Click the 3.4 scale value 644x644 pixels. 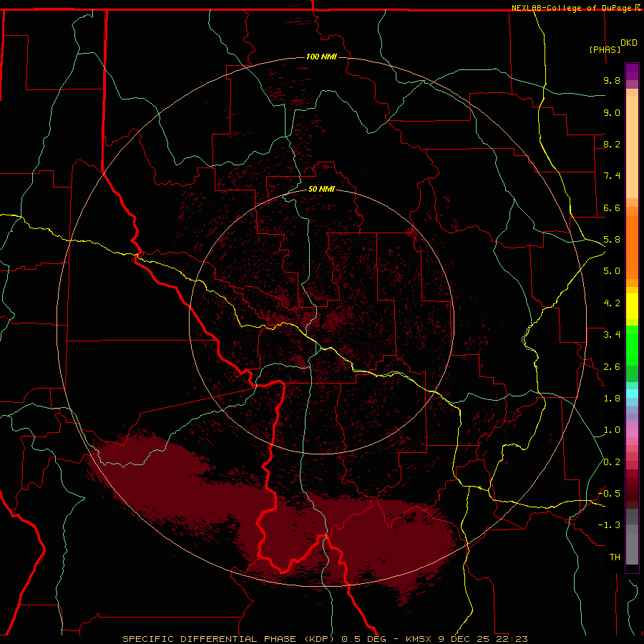[612, 335]
